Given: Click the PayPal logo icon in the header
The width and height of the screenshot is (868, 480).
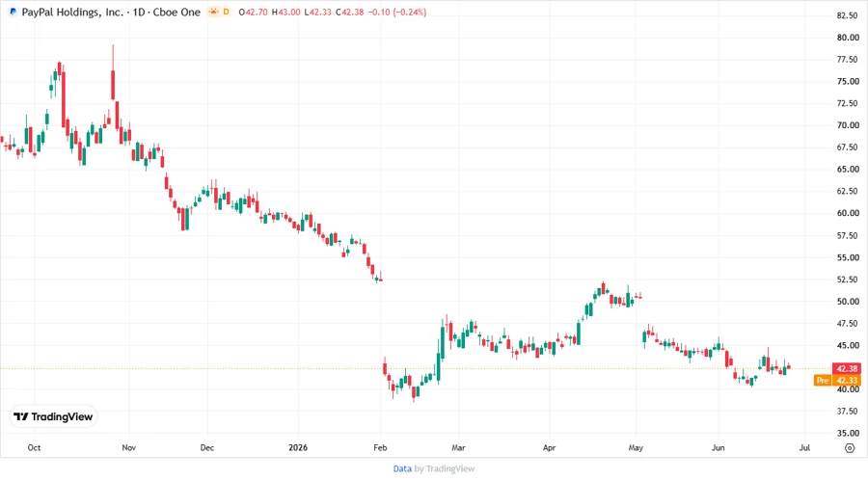Looking at the screenshot, I should tap(14, 12).
